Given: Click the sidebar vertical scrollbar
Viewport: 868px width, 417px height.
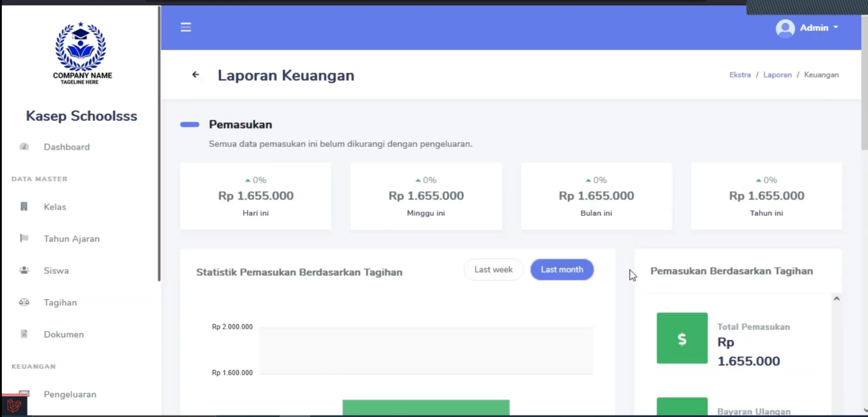Looking at the screenshot, I should click(159, 144).
